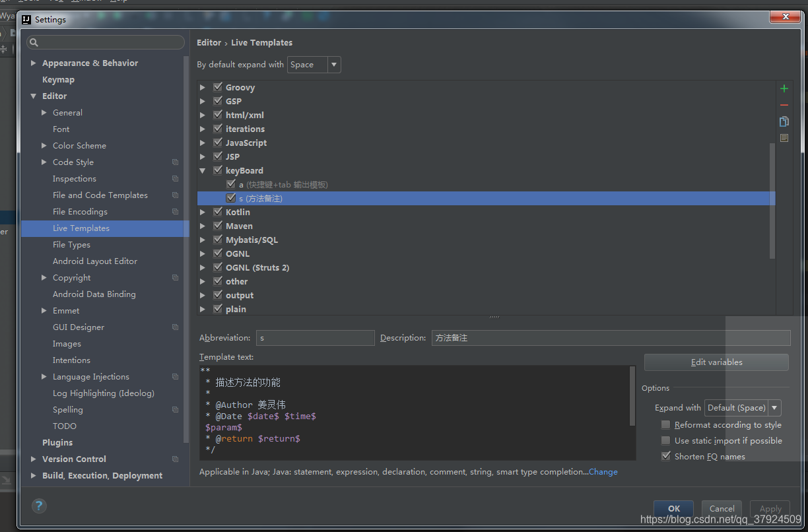Open Keymap settings page
808x532 pixels.
(x=58, y=80)
